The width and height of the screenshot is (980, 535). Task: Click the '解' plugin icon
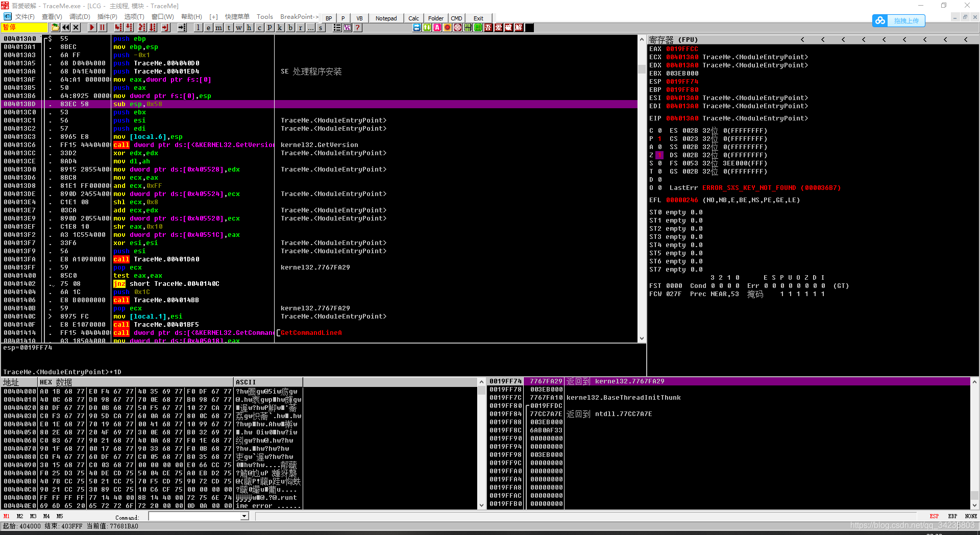(519, 28)
